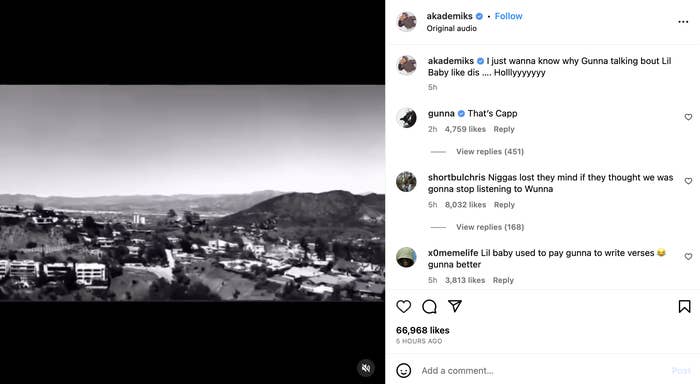Unmute the video with speaker icon

click(366, 368)
